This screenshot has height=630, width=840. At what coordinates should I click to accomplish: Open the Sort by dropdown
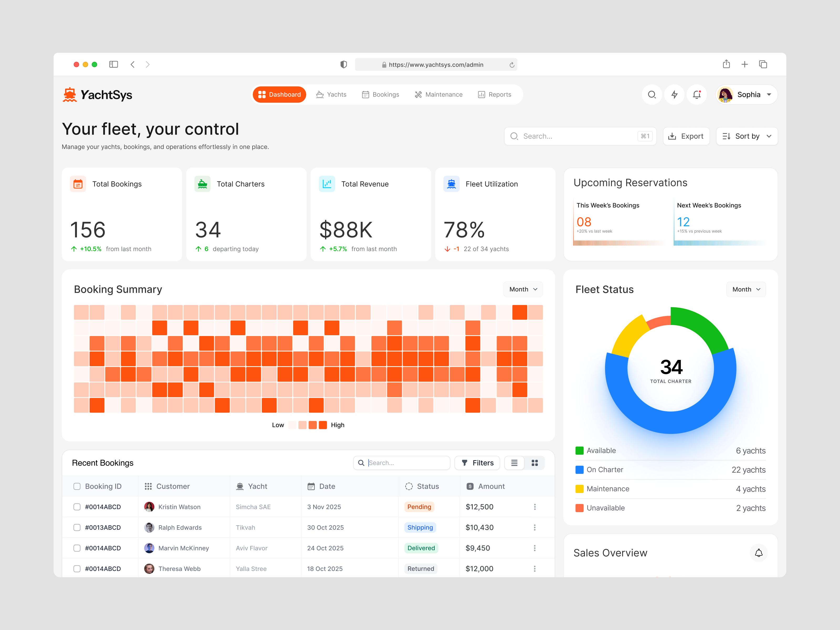747,136
